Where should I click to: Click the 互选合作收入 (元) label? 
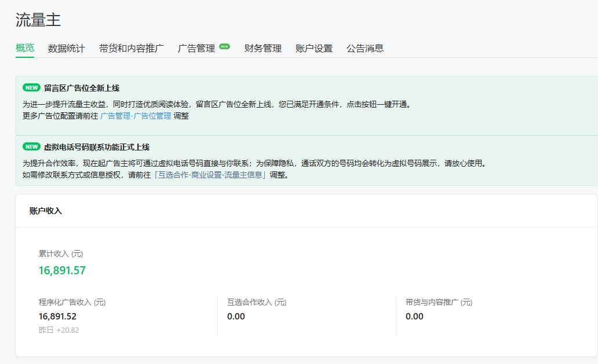tap(257, 302)
